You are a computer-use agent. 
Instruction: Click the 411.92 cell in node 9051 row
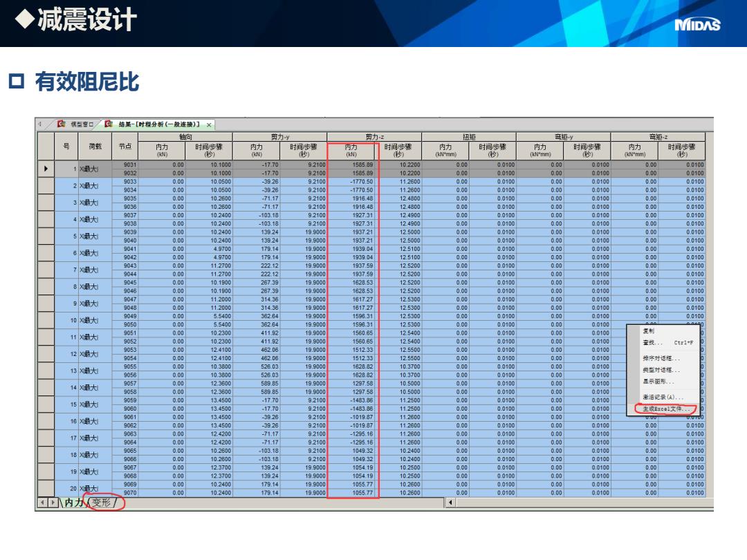tap(257, 333)
